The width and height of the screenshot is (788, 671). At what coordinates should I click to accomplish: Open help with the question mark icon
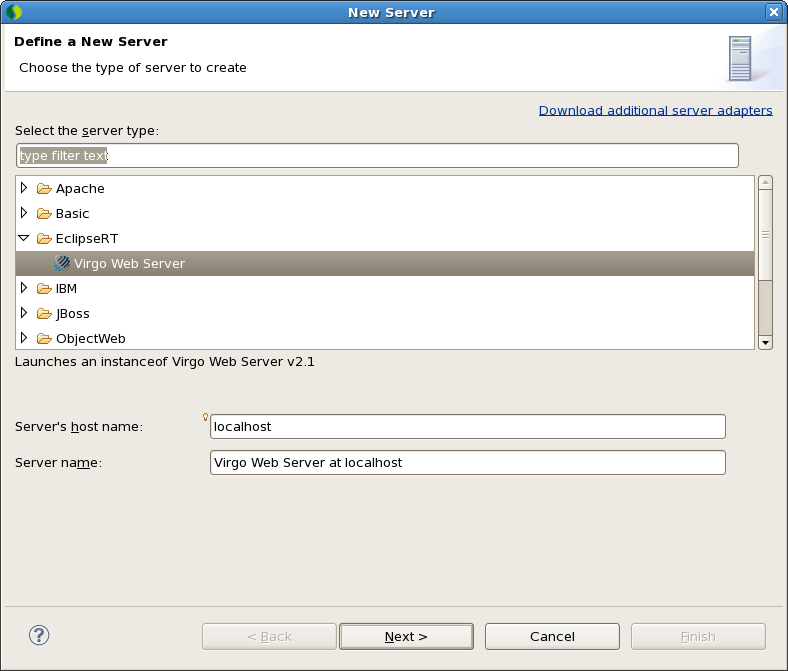39,635
